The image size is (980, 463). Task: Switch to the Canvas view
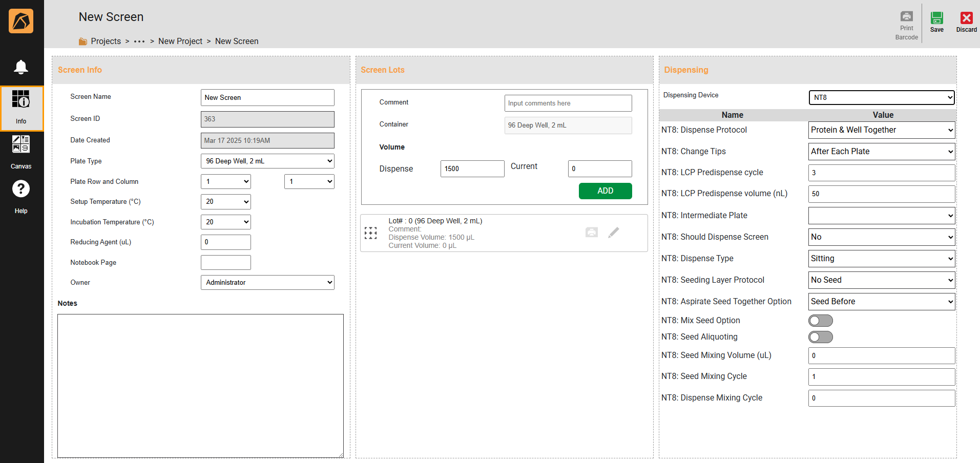coord(21,152)
